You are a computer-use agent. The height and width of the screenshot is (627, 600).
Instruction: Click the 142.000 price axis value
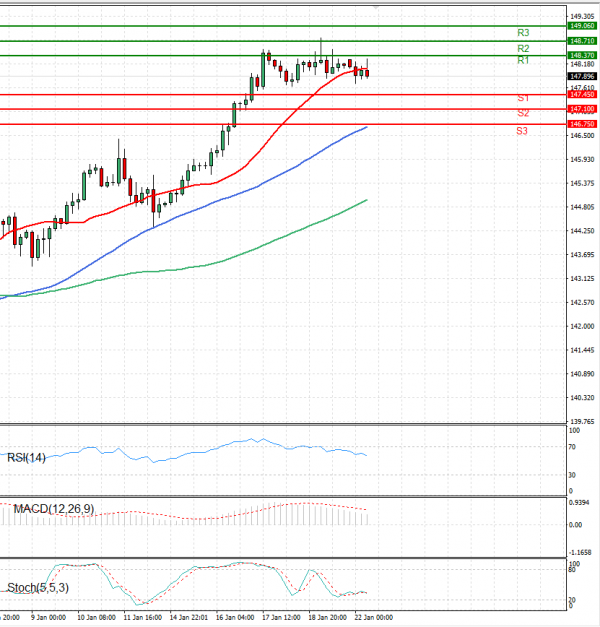(582, 327)
